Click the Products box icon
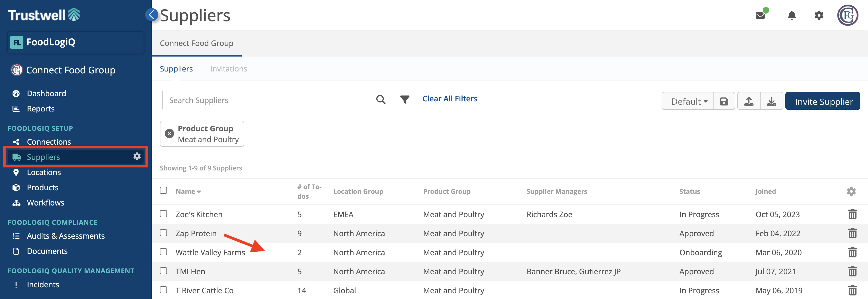The image size is (868, 299). pyautogui.click(x=16, y=188)
